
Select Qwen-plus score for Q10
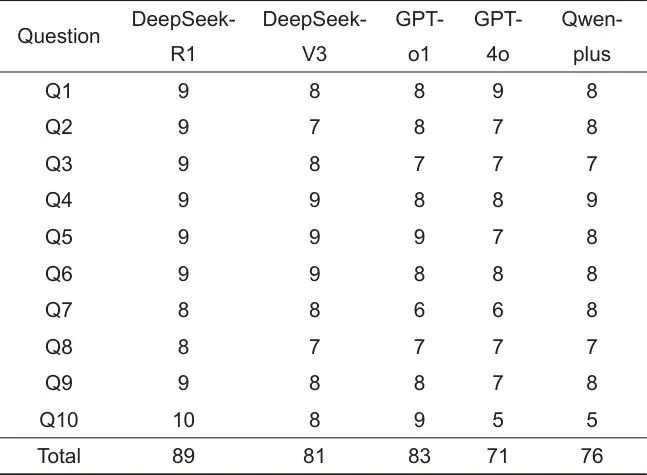[593, 420]
